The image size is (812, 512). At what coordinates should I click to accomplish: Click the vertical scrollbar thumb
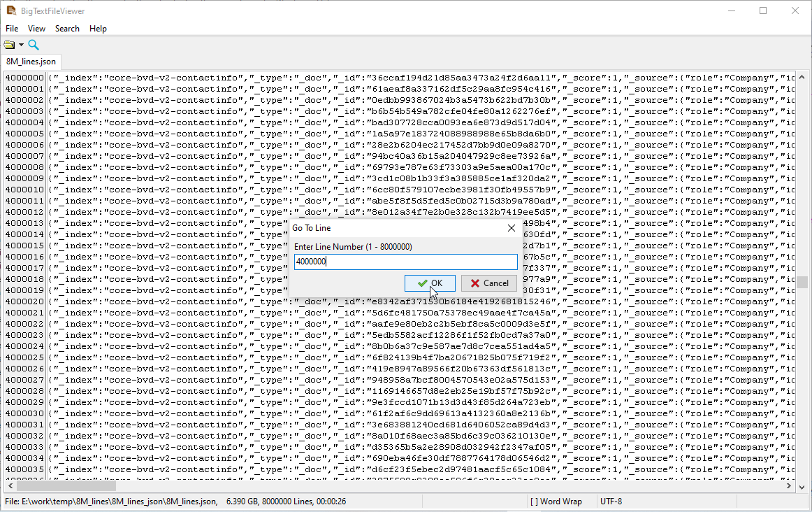click(x=802, y=282)
